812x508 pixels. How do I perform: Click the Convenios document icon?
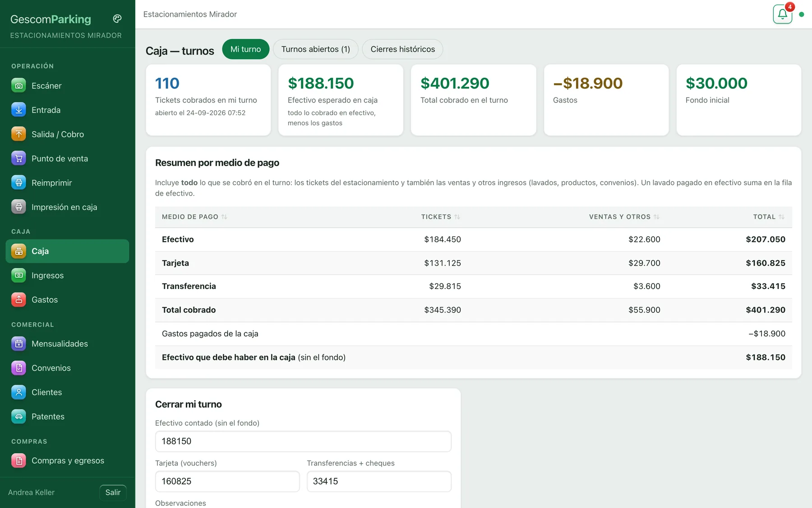(18, 368)
